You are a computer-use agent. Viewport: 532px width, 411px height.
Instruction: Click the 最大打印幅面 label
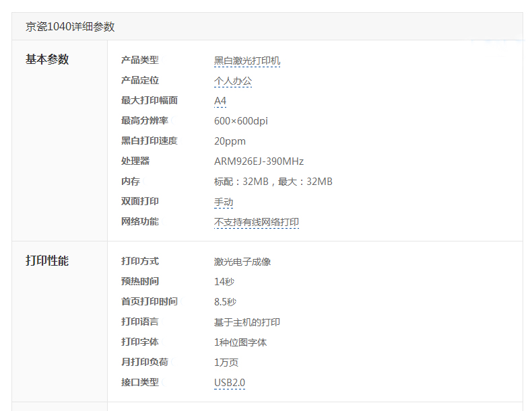point(149,101)
